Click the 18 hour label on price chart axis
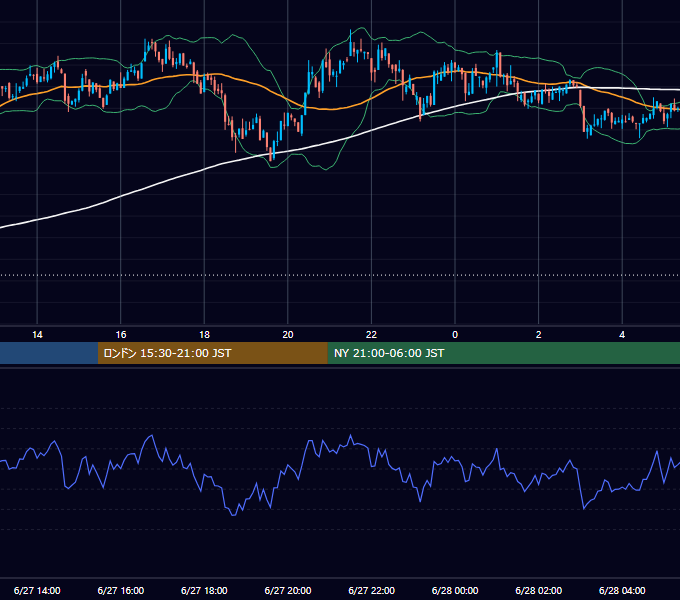Viewport: 680px width, 600px height. point(204,335)
